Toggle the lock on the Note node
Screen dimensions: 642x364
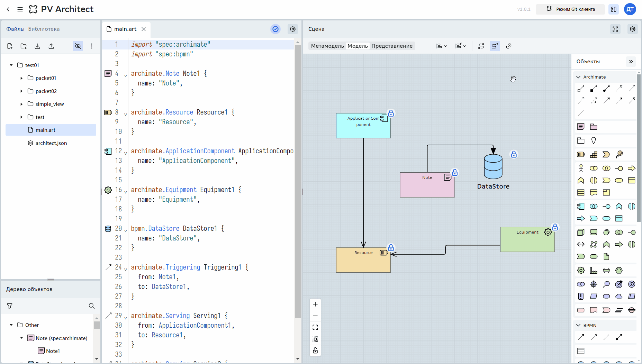pos(455,172)
